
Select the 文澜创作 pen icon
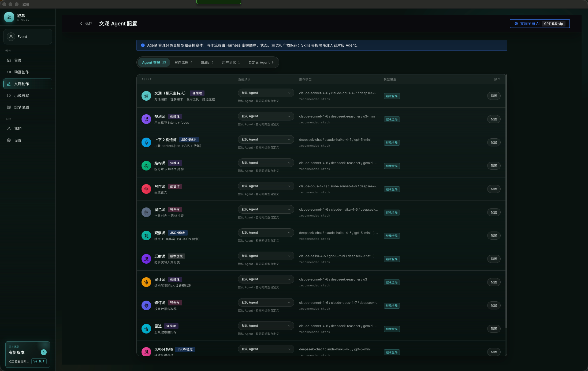9,84
